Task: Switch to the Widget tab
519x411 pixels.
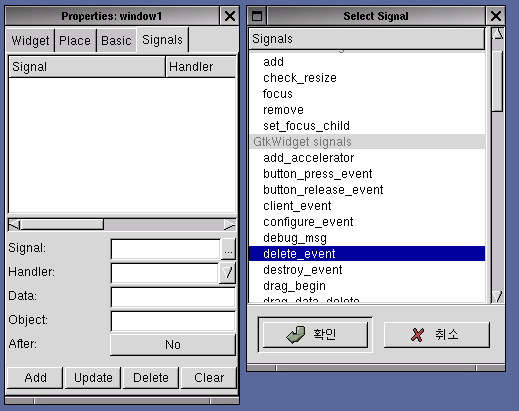Action: coord(30,41)
